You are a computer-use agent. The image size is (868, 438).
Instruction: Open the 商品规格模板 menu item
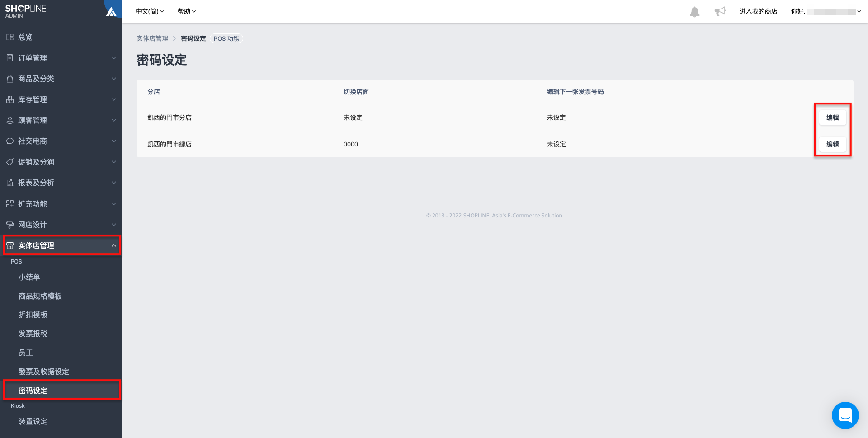pos(40,296)
